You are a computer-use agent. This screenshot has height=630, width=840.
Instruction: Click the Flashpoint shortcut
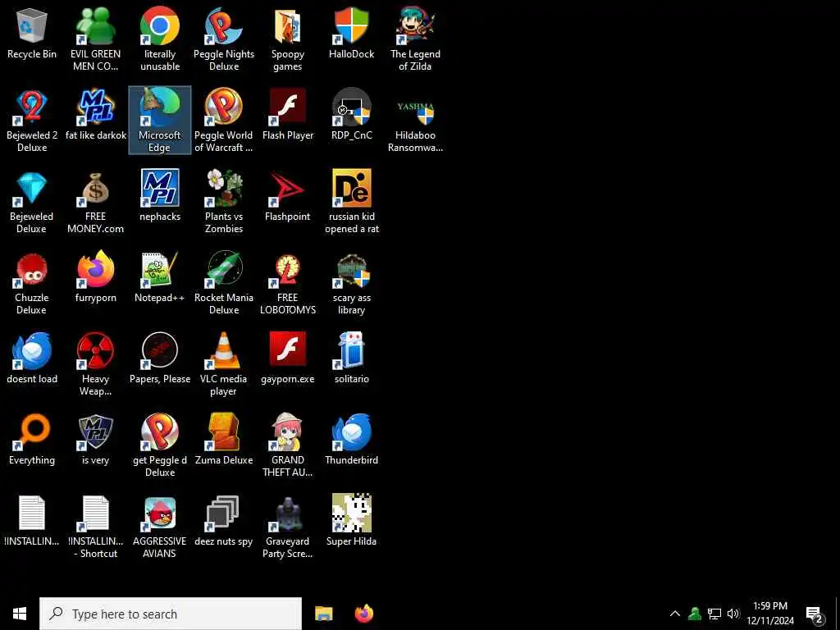point(288,189)
